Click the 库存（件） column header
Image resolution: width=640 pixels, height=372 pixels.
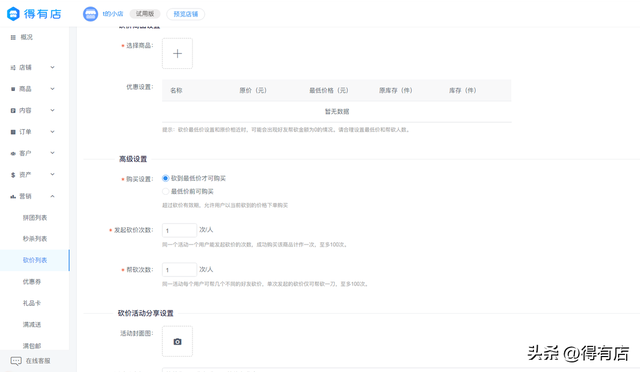(463, 90)
